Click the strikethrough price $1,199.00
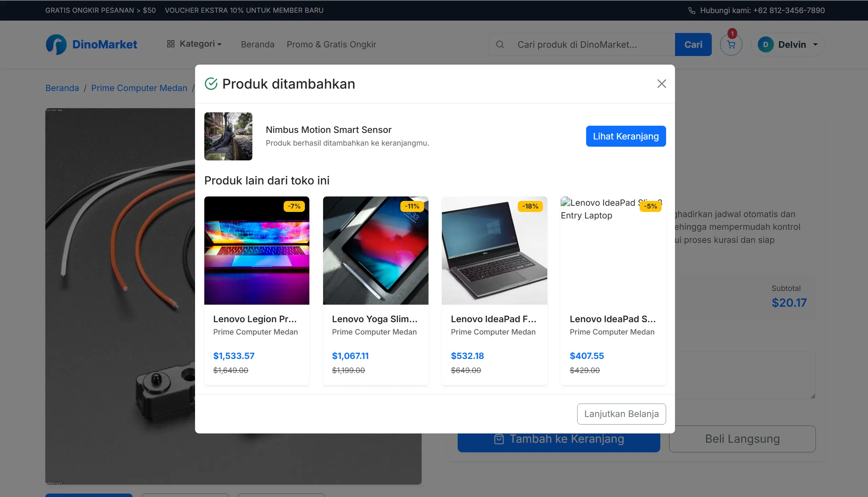The image size is (868, 497). pos(348,370)
